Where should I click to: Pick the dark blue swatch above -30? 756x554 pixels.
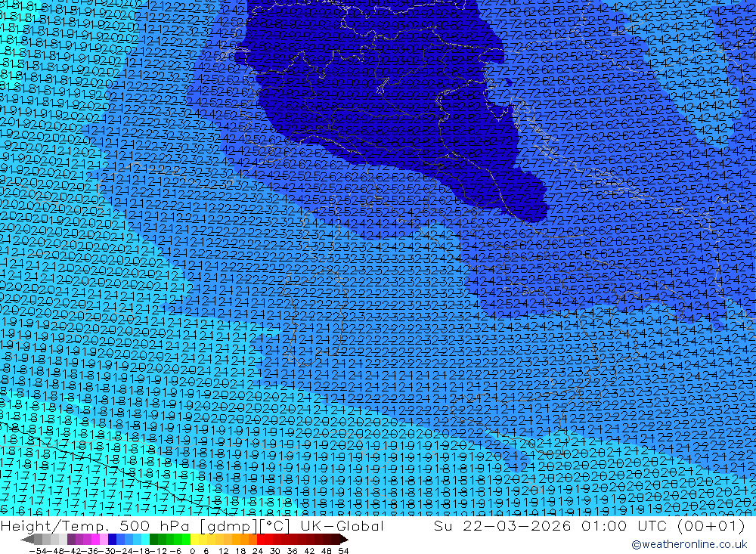(113, 540)
